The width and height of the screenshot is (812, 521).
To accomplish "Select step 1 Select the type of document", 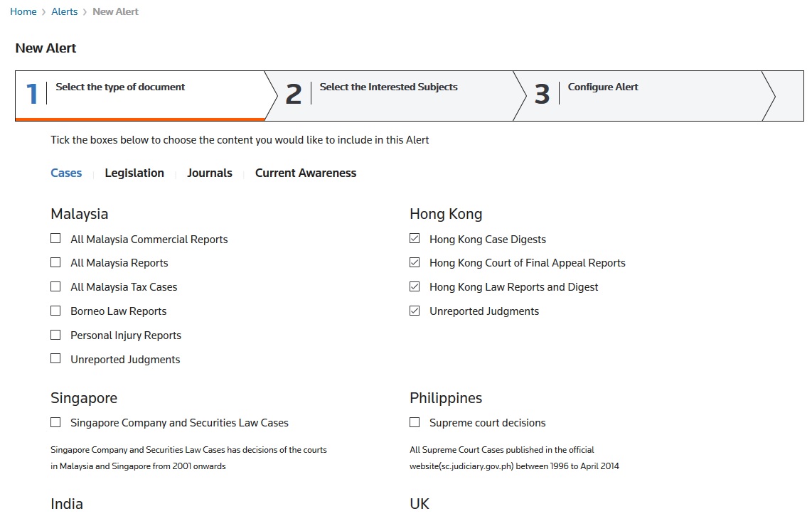I will tap(140, 96).
